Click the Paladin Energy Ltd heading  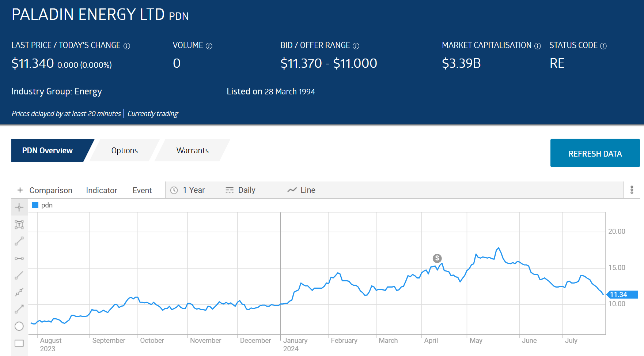pos(88,15)
